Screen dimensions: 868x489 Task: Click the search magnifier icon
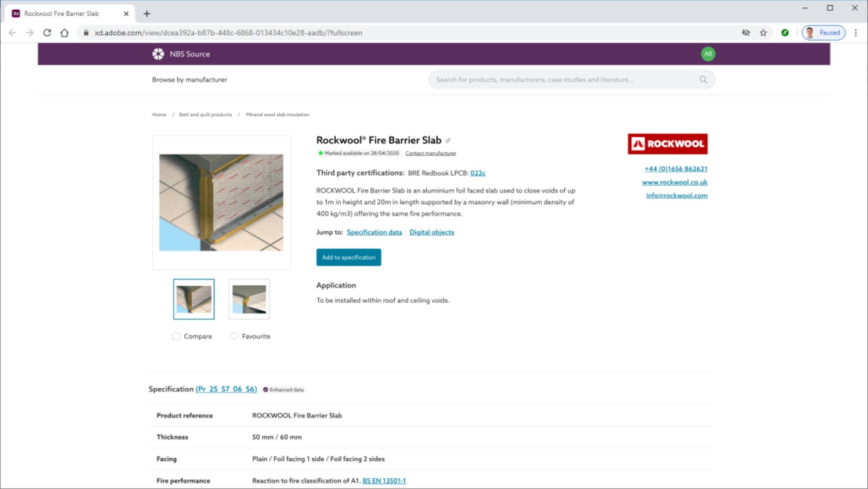pos(703,79)
